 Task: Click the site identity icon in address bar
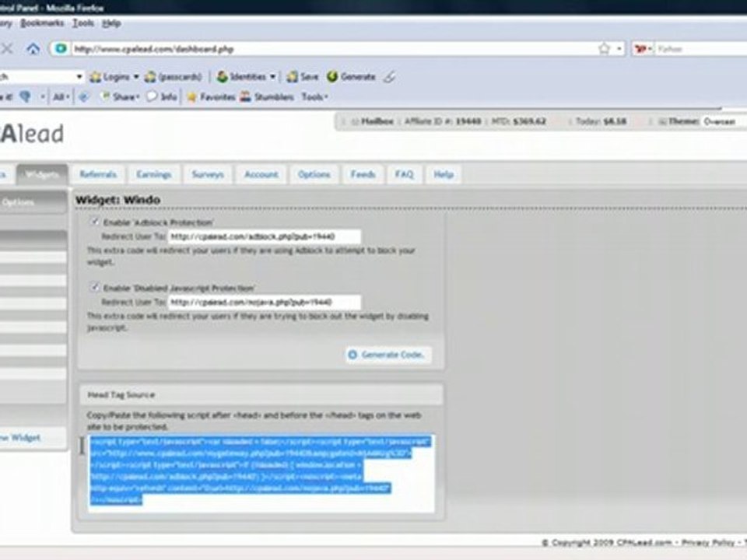click(61, 48)
